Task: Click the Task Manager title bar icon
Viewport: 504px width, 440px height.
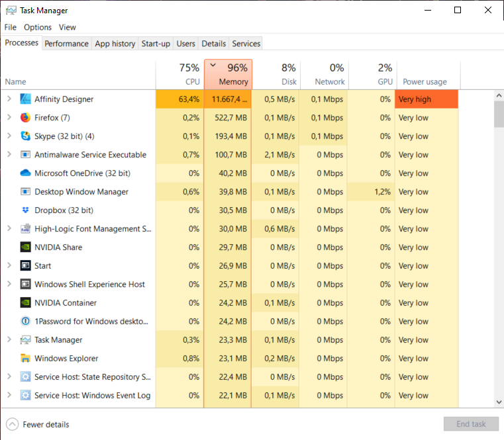Action: tap(11, 11)
